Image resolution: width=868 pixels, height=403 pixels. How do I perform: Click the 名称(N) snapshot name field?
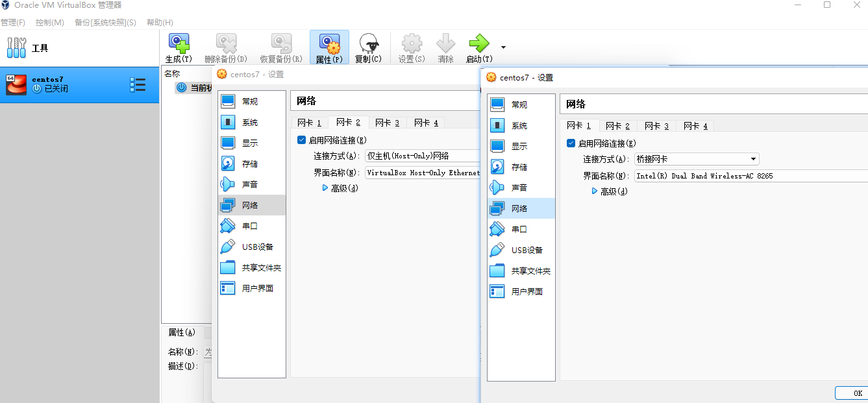pos(208,352)
